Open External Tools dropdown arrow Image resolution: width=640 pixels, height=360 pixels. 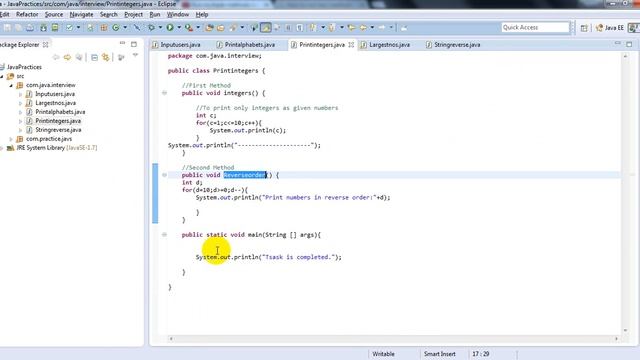(x=198, y=28)
